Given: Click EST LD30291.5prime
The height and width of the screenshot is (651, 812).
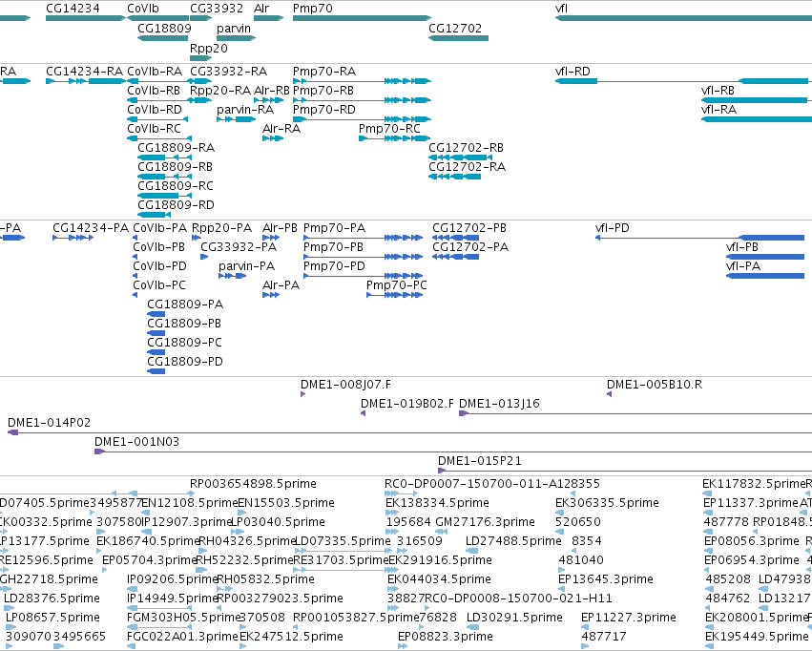Looking at the screenshot, I should pyautogui.click(x=514, y=618).
